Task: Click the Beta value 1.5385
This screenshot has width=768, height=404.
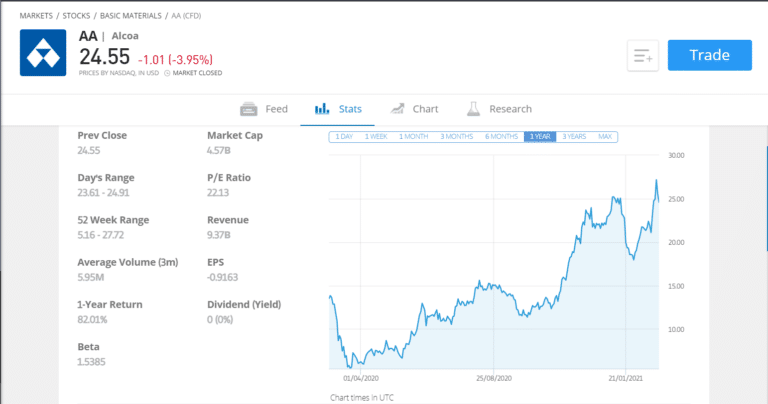Action: click(91, 362)
